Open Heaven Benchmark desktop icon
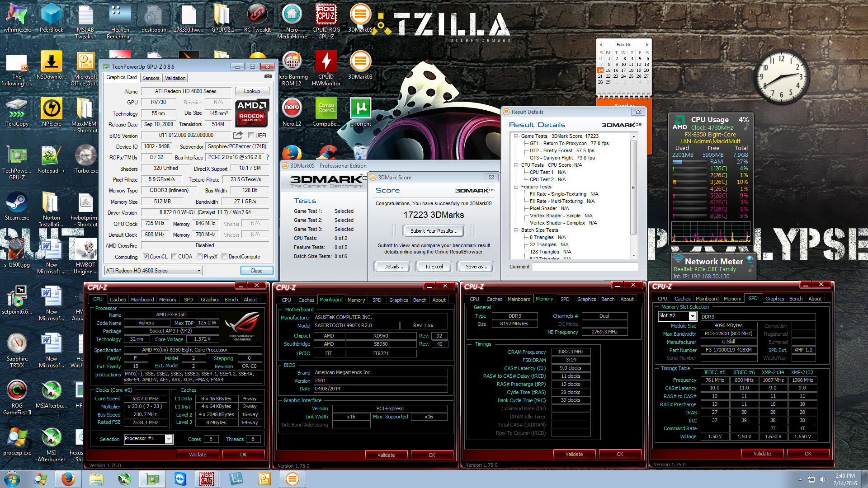The image size is (868, 488). point(120,21)
